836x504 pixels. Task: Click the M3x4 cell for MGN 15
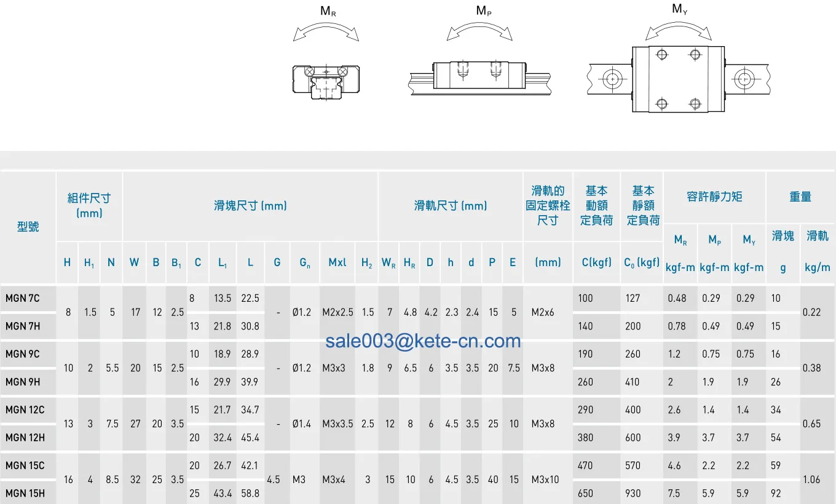coord(334,479)
